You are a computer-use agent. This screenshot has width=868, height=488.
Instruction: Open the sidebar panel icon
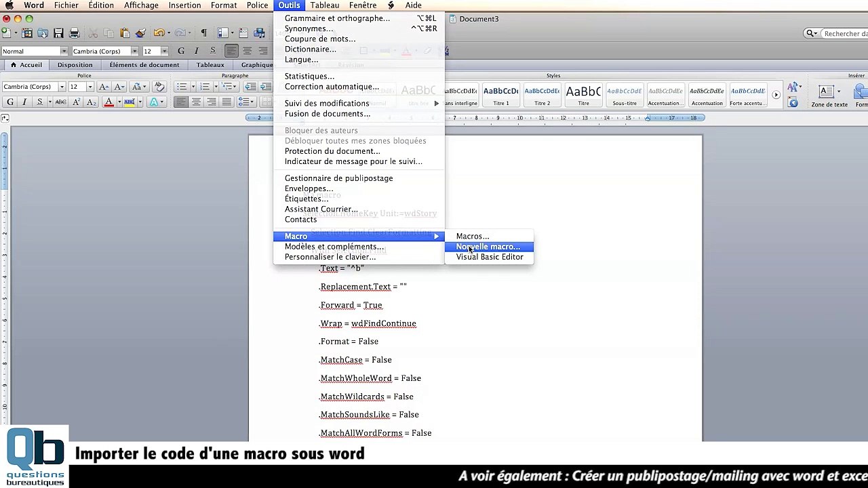pos(222,33)
